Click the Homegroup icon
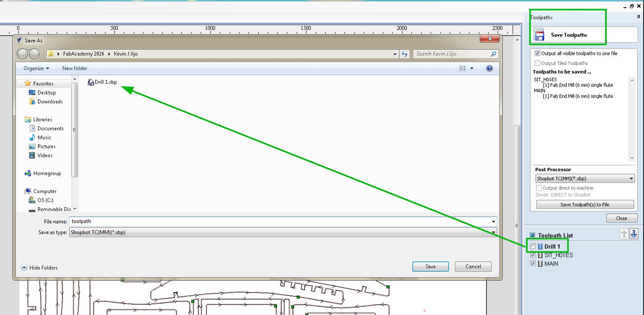The image size is (644, 315). click(28, 173)
